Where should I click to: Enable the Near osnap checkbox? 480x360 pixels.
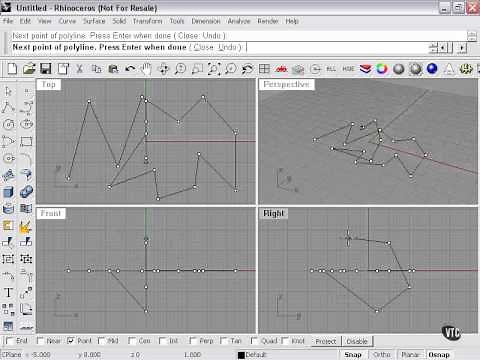41,341
